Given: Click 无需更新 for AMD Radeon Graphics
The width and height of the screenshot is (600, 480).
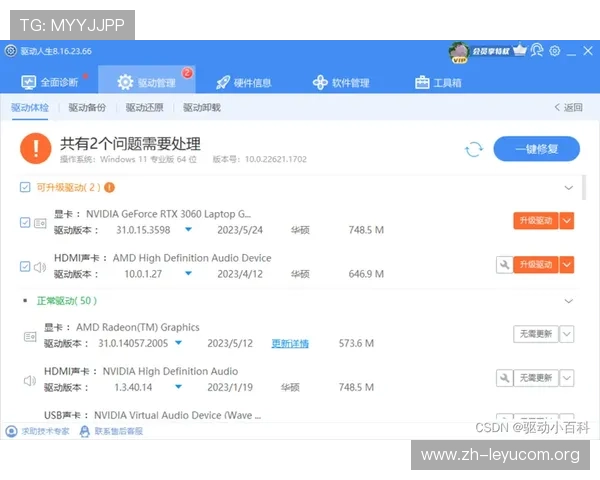Looking at the screenshot, I should (x=536, y=334).
